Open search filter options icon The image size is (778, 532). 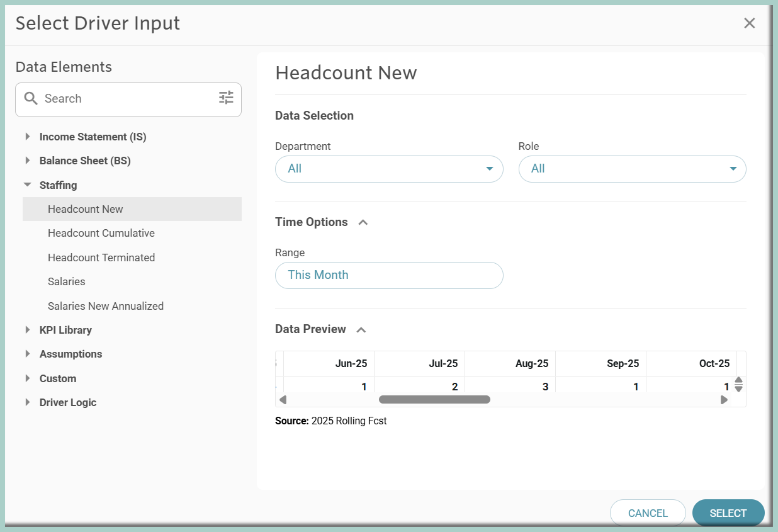click(x=226, y=98)
